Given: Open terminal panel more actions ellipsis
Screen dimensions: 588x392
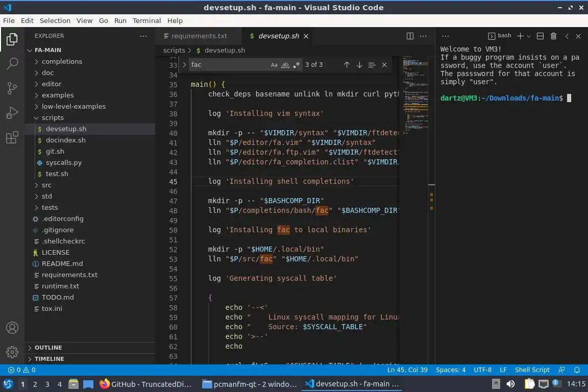Looking at the screenshot, I should [446, 36].
